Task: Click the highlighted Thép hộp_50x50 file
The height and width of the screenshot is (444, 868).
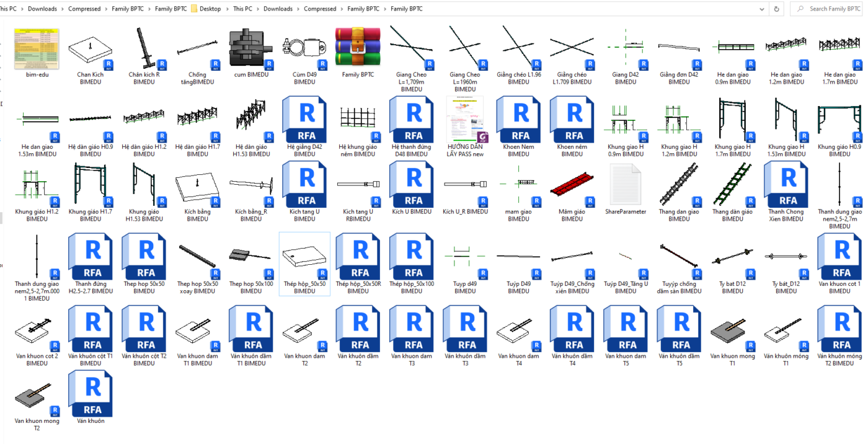Action: coord(304,257)
